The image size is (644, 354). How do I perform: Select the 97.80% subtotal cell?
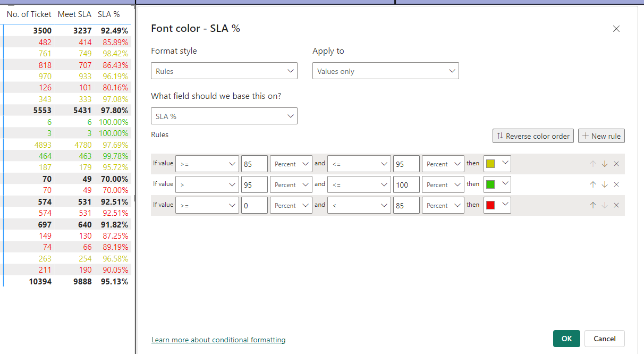(114, 110)
